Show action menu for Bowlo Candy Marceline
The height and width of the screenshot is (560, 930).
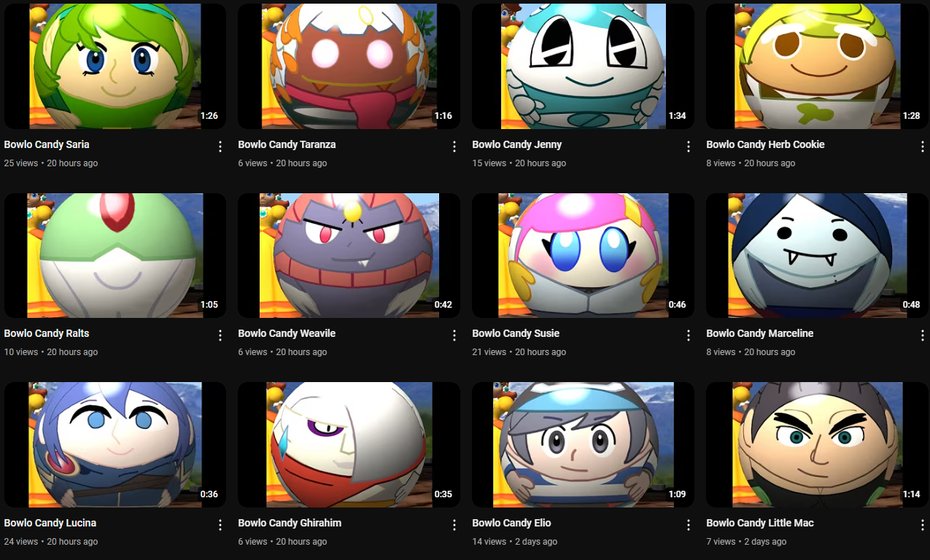click(x=922, y=335)
